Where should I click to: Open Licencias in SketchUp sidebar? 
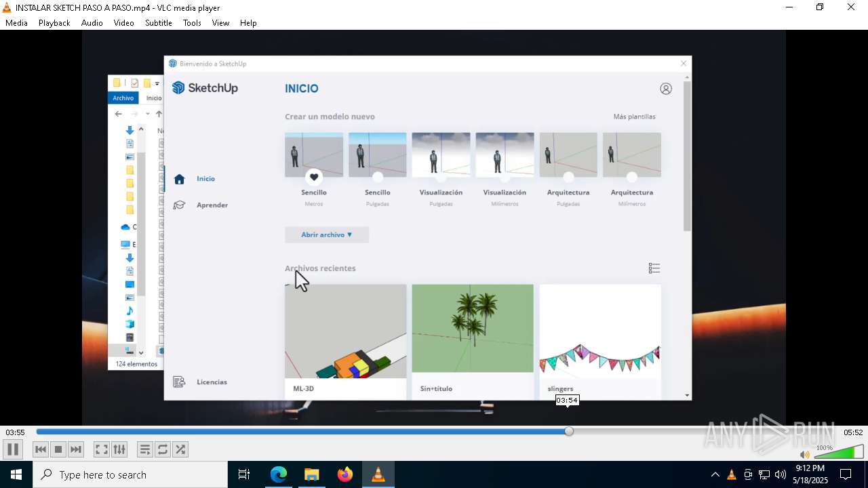point(212,382)
